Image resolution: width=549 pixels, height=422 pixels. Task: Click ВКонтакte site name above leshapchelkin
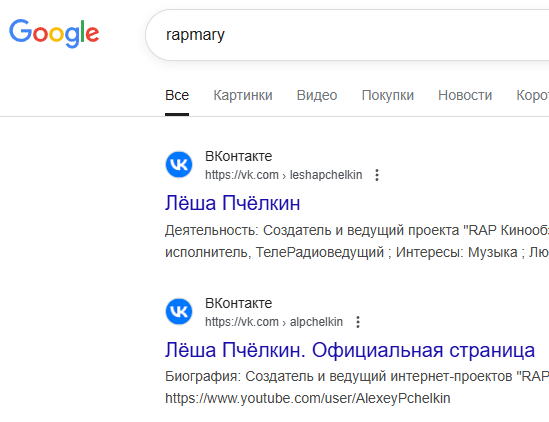click(x=238, y=156)
